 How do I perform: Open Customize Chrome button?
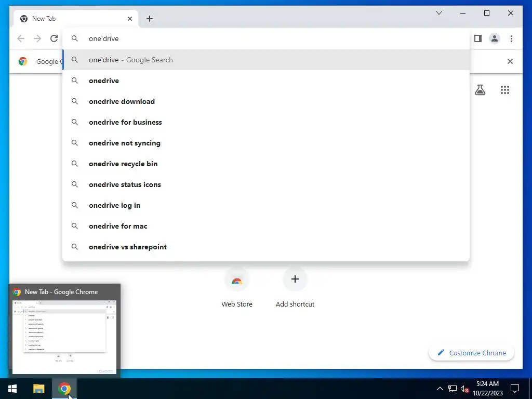[x=472, y=353]
